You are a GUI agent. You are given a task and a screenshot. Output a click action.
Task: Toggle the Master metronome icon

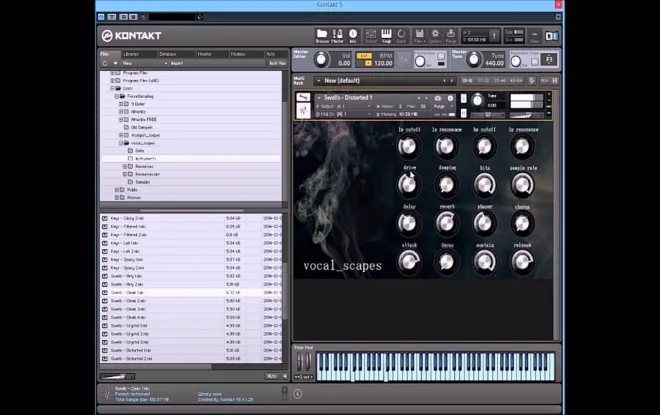pyautogui.click(x=337, y=36)
